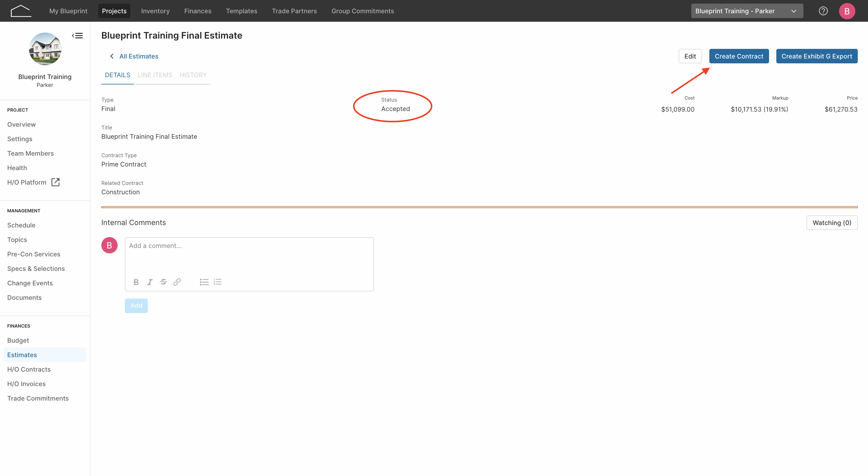Open Pre-Con Services in the sidebar
Screen dimensions: 868x476
(34, 254)
